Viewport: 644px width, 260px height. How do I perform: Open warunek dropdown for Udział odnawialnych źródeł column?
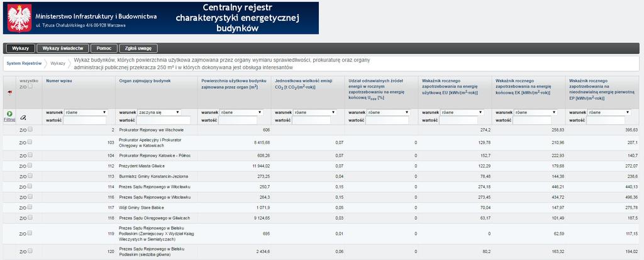tap(388, 112)
